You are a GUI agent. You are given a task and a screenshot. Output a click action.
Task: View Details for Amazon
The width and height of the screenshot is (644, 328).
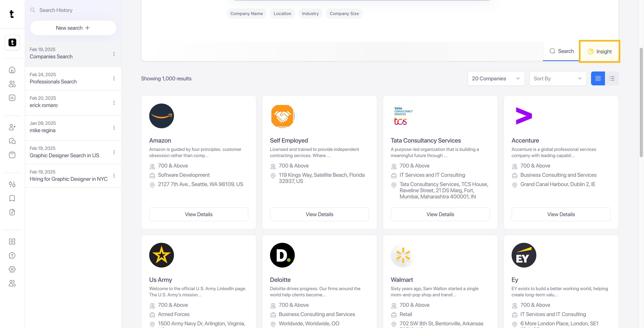pyautogui.click(x=198, y=214)
